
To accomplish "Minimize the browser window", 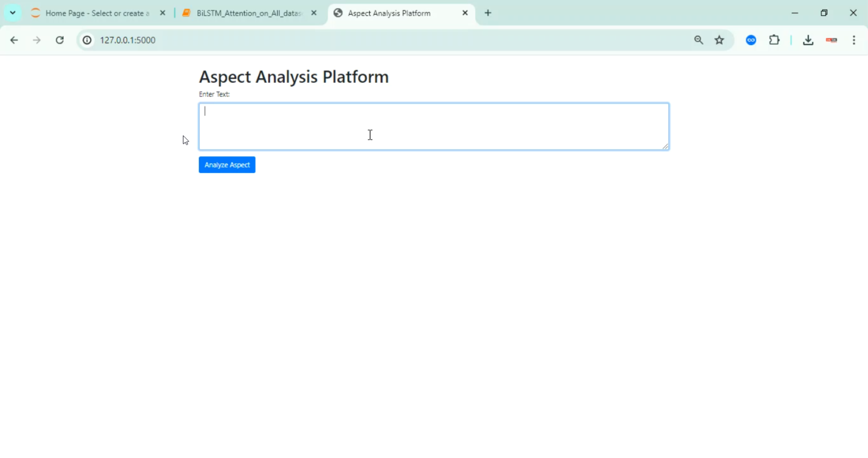I will pos(795,13).
